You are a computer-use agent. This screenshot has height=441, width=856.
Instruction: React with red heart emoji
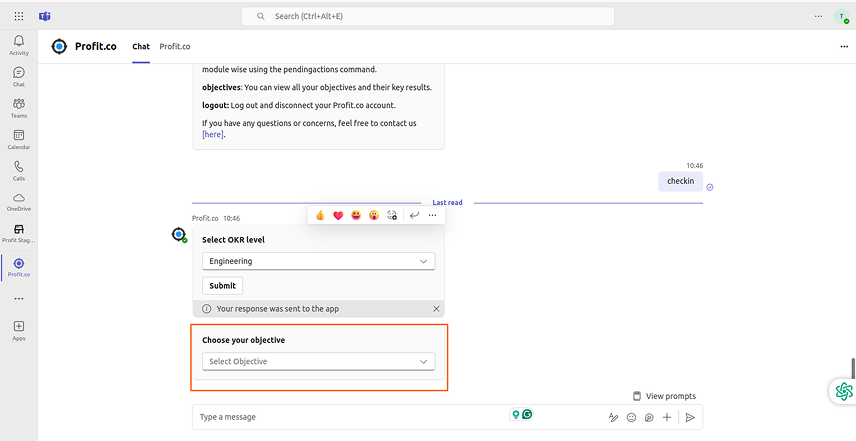(x=338, y=216)
